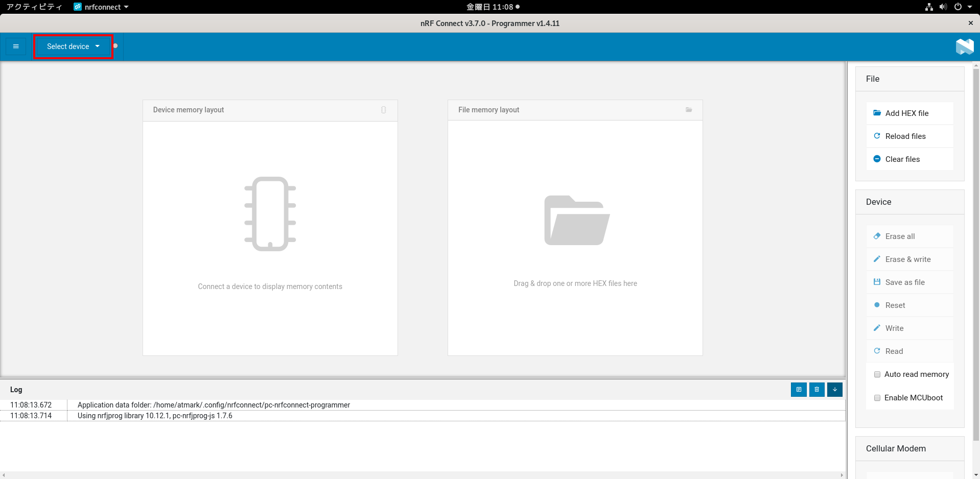Screen dimensions: 980x479
Task: Click the large open folder drop area icon
Action: point(577,220)
